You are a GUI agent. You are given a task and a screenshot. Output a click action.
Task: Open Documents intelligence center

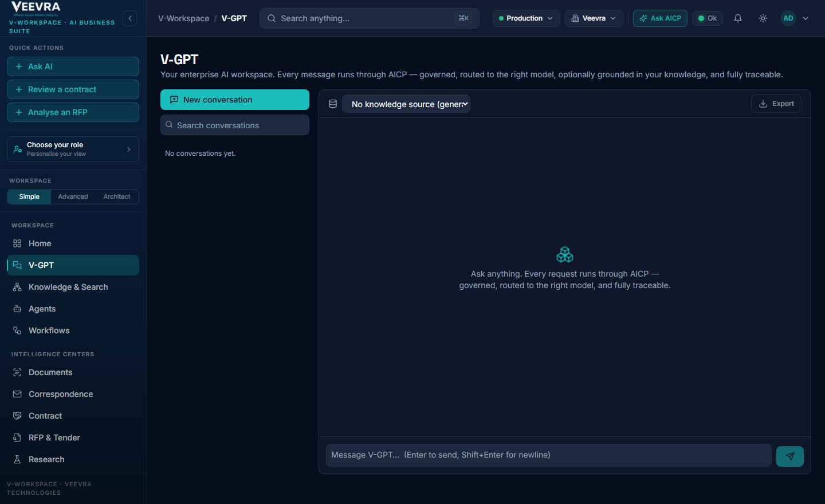[x=73, y=372]
